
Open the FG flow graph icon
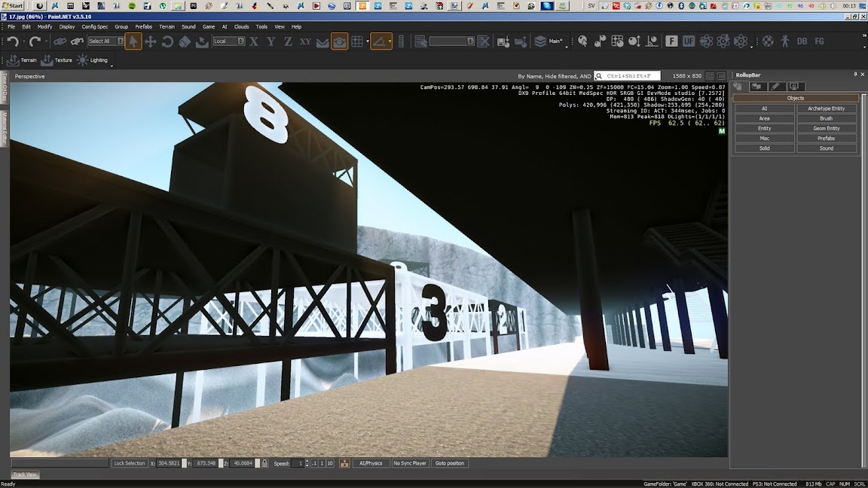pyautogui.click(x=819, y=41)
